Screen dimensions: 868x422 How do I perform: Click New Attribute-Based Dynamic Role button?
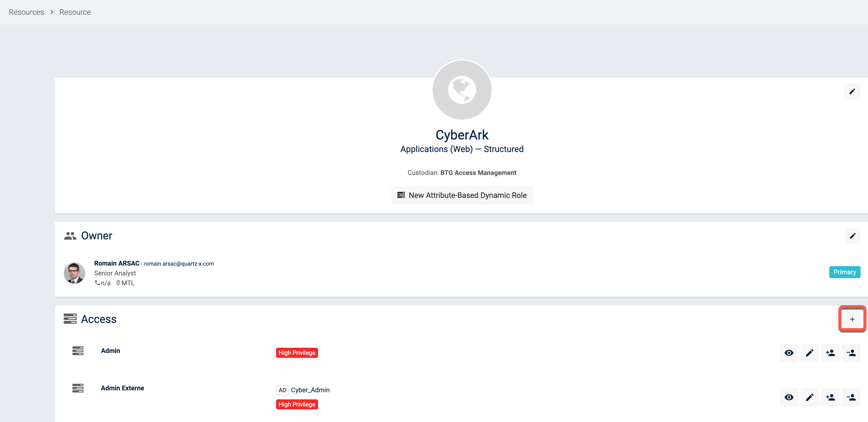(462, 195)
